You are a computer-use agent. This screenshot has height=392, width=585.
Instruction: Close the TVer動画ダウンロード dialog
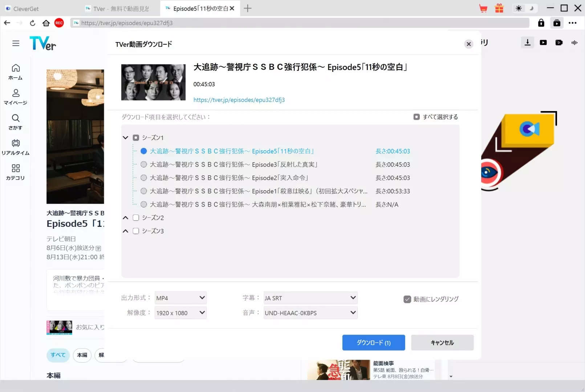click(x=469, y=44)
